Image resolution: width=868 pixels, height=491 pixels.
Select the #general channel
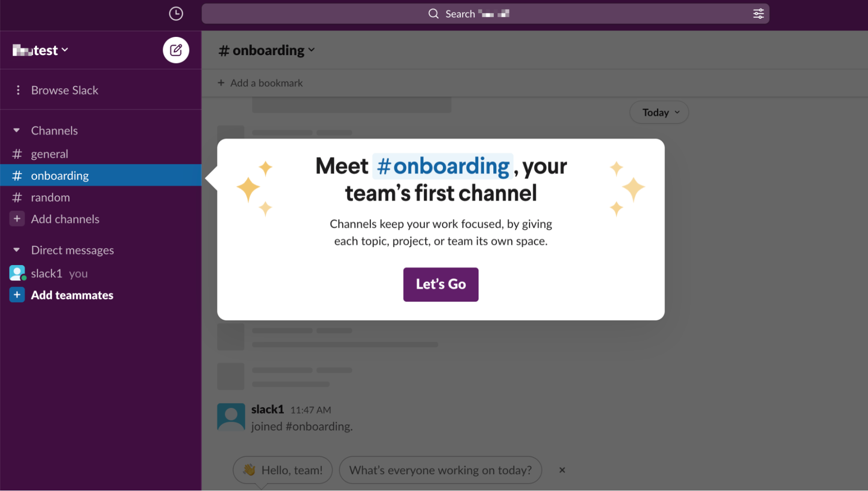pos(50,153)
